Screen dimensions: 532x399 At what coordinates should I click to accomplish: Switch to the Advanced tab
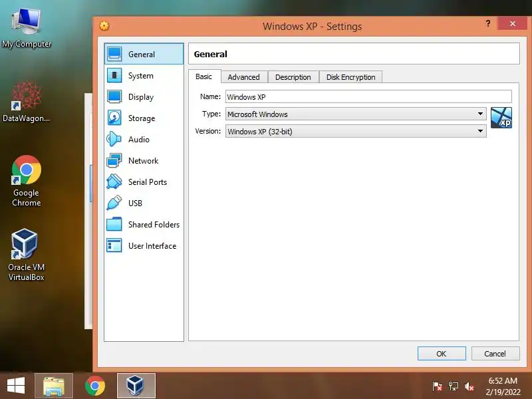244,77
